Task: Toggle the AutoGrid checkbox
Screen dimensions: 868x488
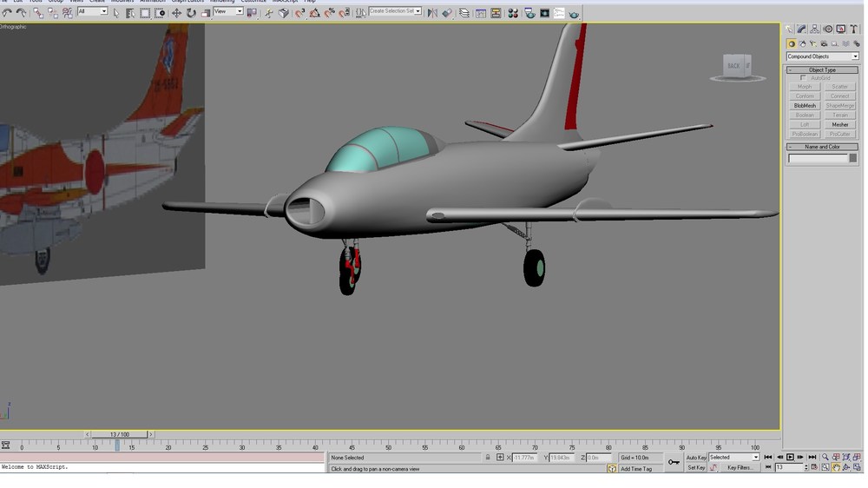Action: point(803,78)
